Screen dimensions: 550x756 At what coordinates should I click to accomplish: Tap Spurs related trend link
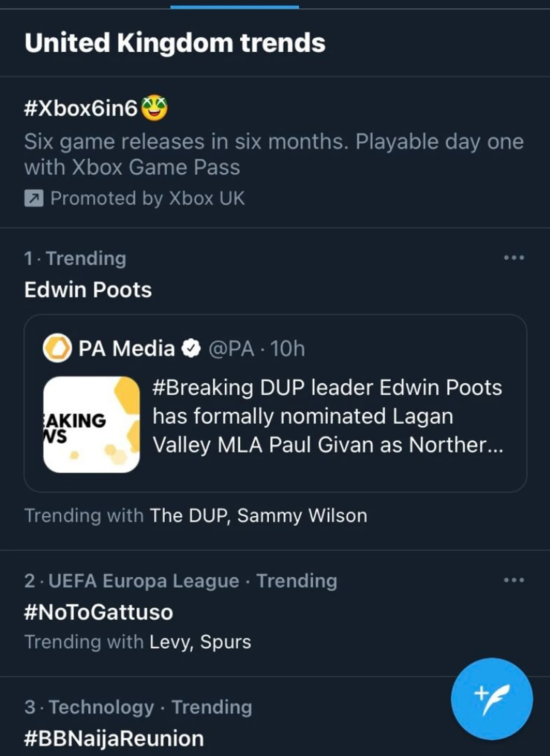pyautogui.click(x=226, y=642)
